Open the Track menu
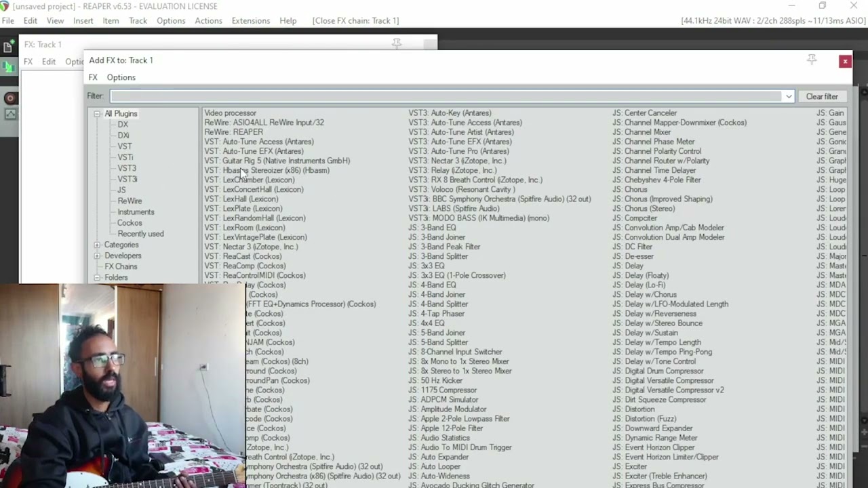This screenshot has width=868, height=488. point(138,21)
